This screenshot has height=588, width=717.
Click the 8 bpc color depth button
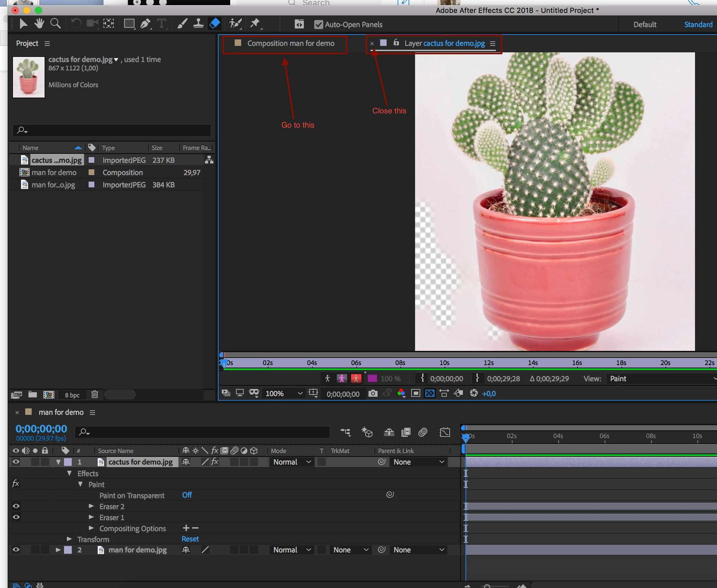click(x=72, y=395)
